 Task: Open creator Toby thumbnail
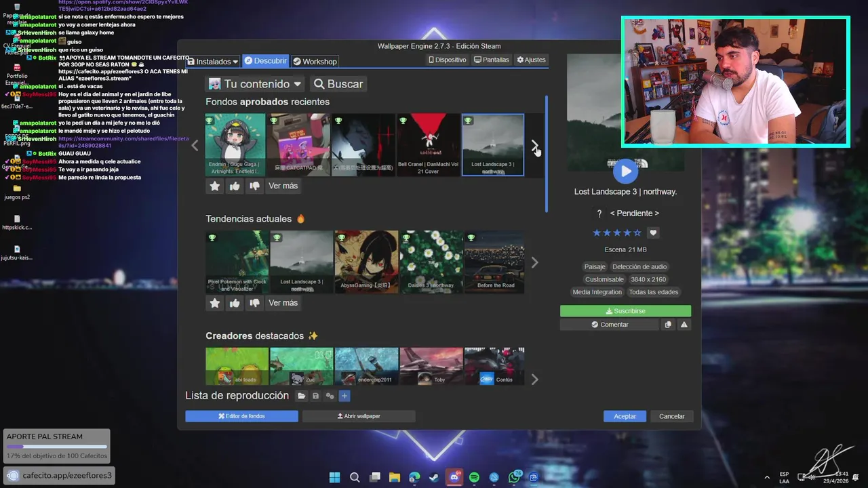tap(431, 367)
